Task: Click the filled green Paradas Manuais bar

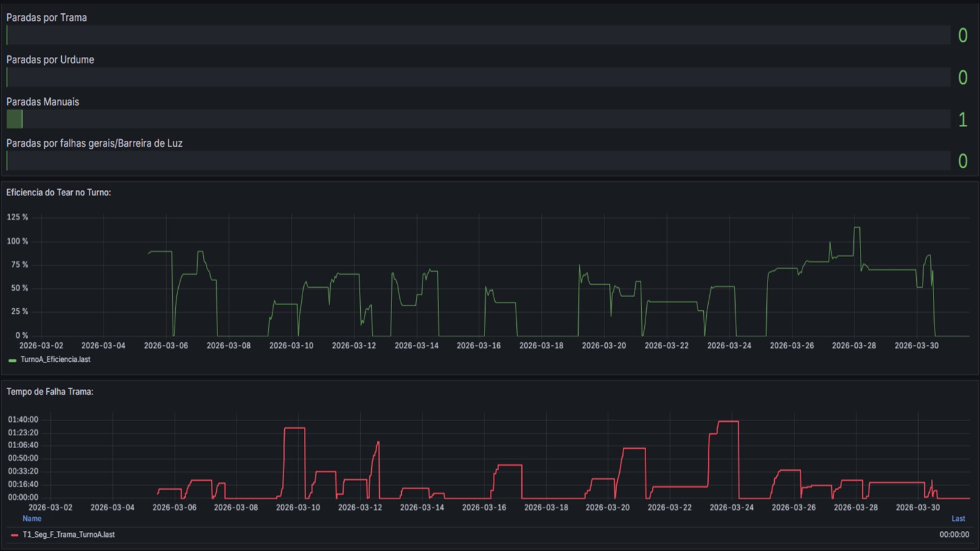Action: tap(14, 119)
